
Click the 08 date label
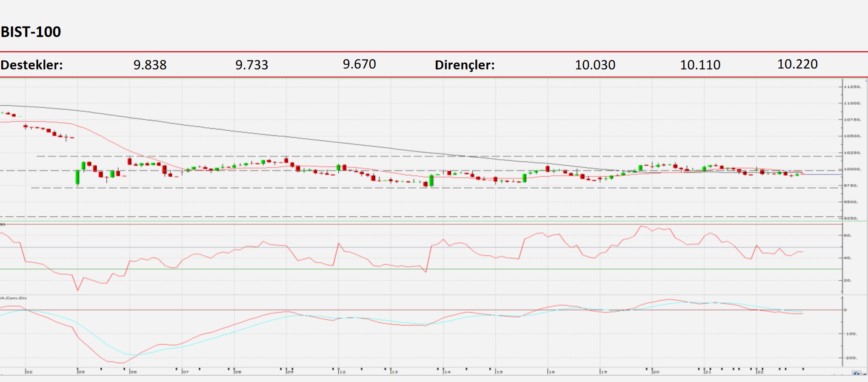coord(238,372)
